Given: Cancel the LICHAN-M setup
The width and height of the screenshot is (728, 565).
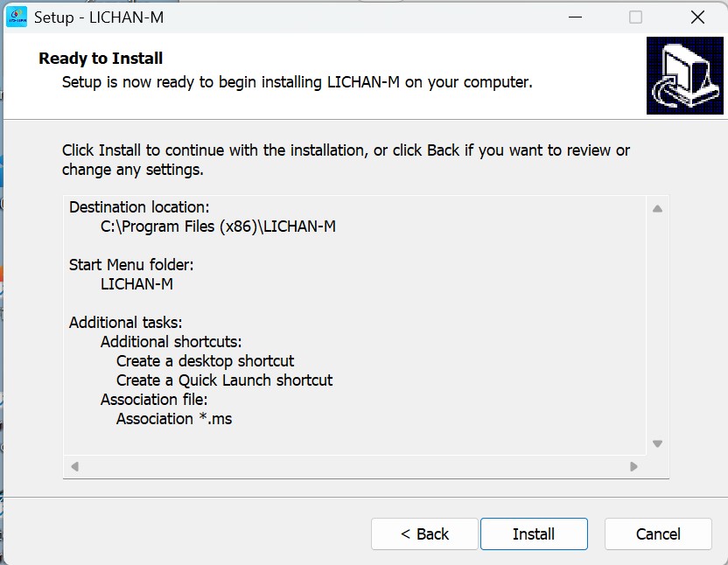Looking at the screenshot, I should click(658, 534).
